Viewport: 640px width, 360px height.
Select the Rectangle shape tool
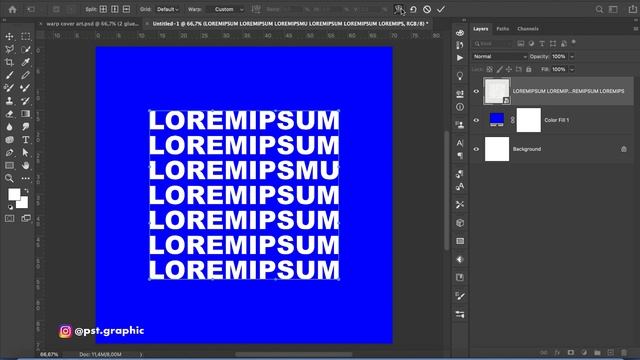click(x=9, y=165)
